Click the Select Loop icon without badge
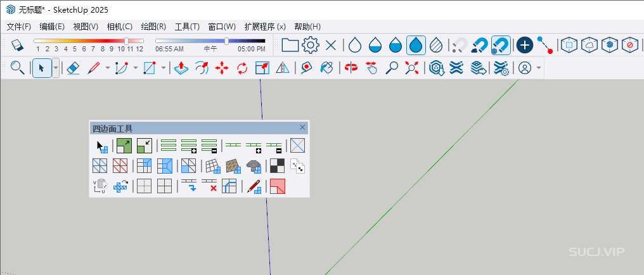Viewport: 644px width, 275px height. pos(233,146)
